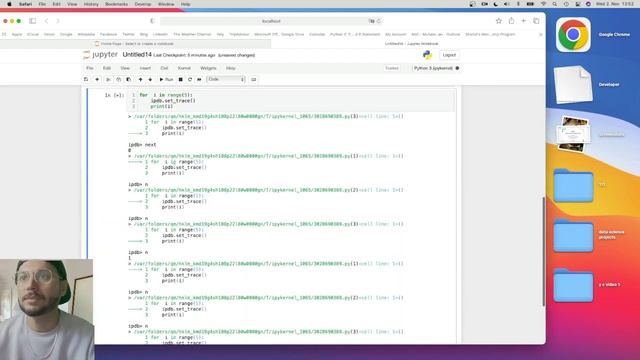Move the selected cell down
Screen dimensions: 640x360
150,80
